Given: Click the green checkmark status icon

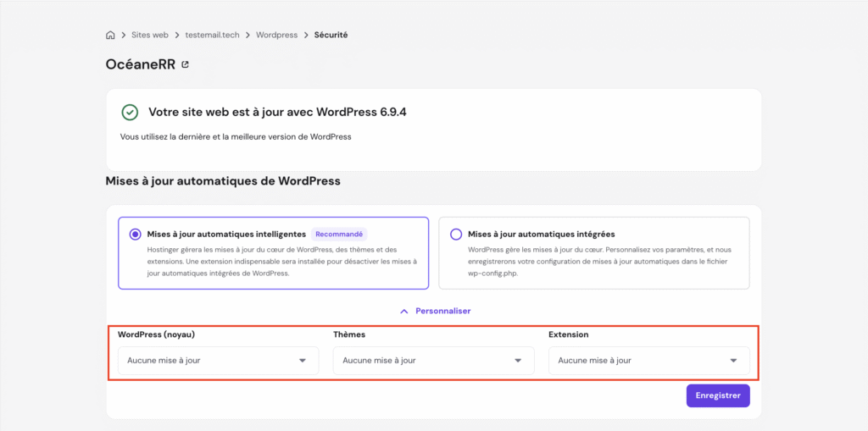Looking at the screenshot, I should 130,112.
